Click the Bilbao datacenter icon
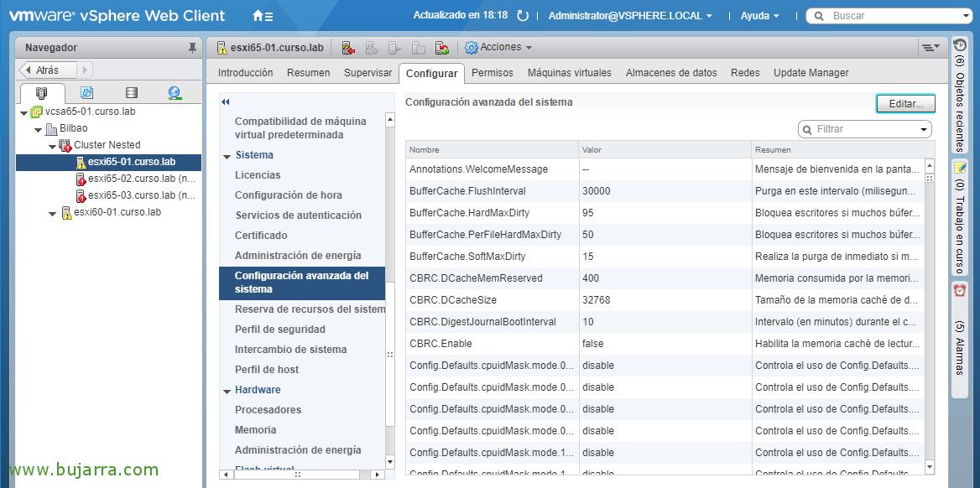 click(x=51, y=129)
